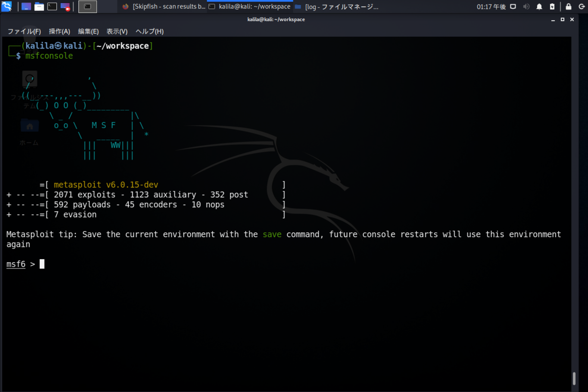The image size is (588, 392).
Task: Open the display/network tray icon
Action: pyautogui.click(x=513, y=7)
